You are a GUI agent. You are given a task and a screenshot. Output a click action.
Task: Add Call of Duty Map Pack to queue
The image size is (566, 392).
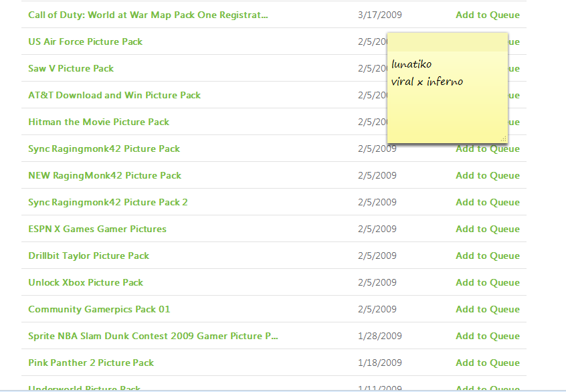[488, 15]
